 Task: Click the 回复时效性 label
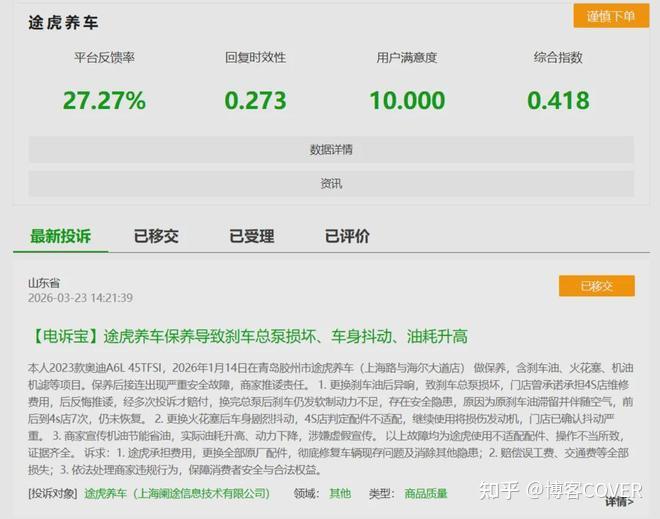255,57
